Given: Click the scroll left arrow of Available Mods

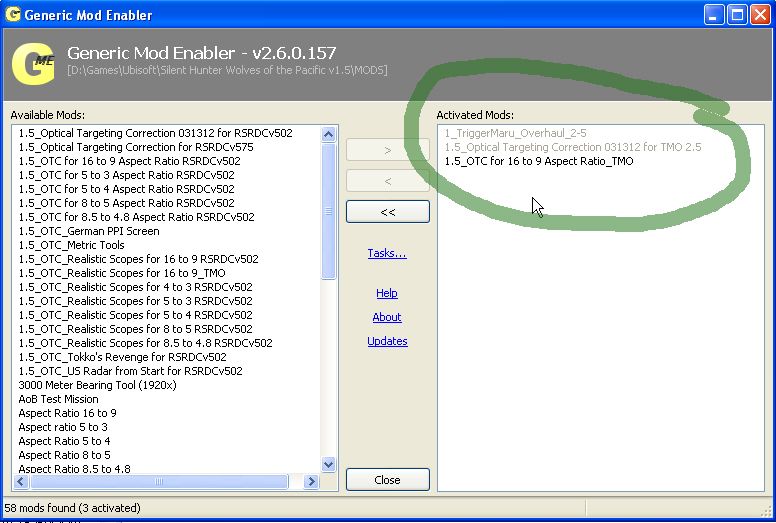Looking at the screenshot, I should [x=20, y=481].
